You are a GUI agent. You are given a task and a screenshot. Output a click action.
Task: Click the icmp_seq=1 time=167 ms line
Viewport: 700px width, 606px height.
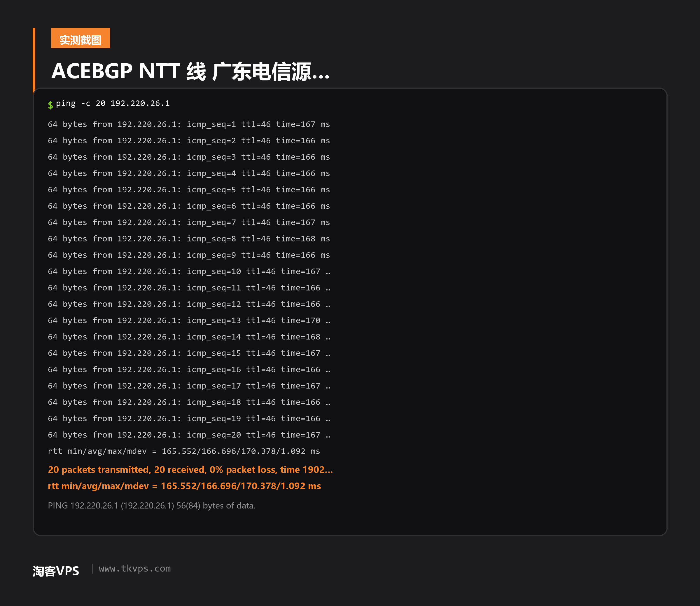(x=189, y=124)
